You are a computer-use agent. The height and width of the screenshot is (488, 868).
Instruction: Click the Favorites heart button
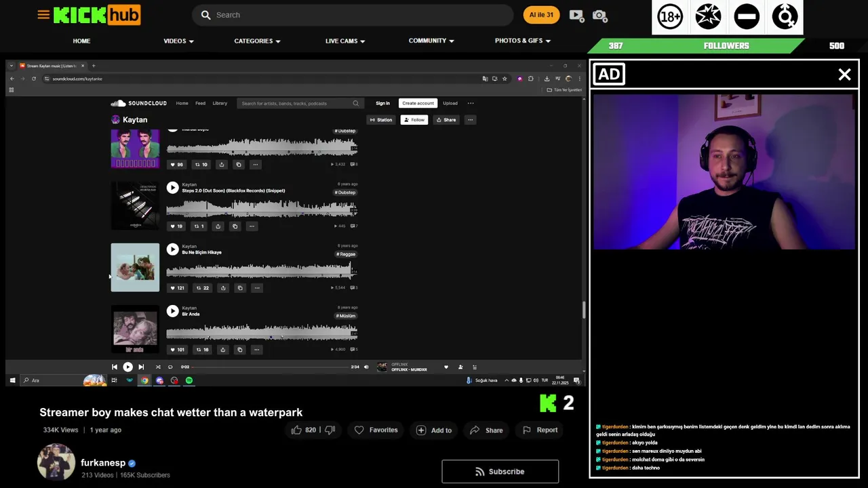(376, 430)
